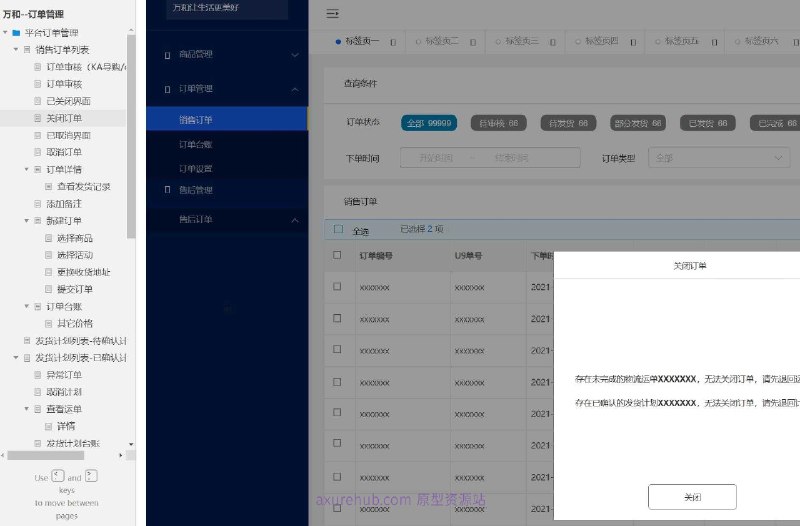Click page icon next to 已取消界面
The image size is (800, 526).
coord(37,135)
